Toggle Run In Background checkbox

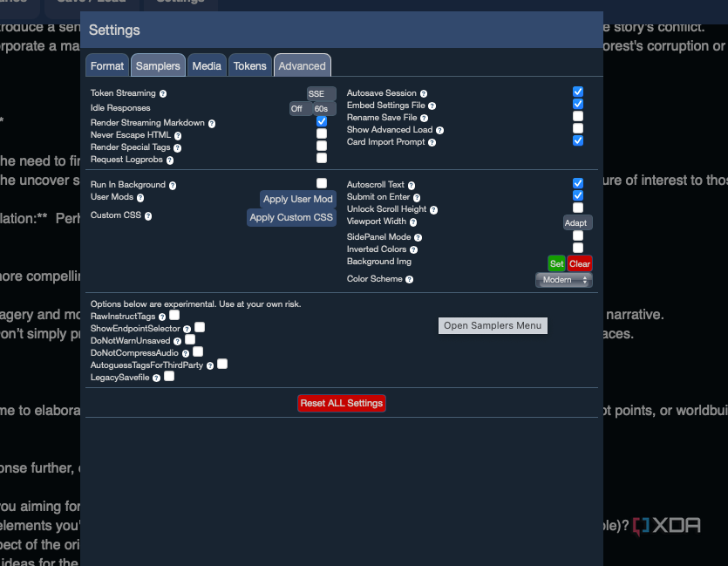coord(322,183)
